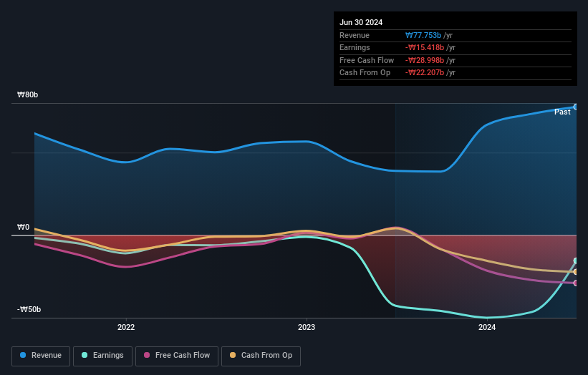Viewport: 588px width, 375px height.
Task: Click the Revenue row label in tooltip
Action: point(355,35)
